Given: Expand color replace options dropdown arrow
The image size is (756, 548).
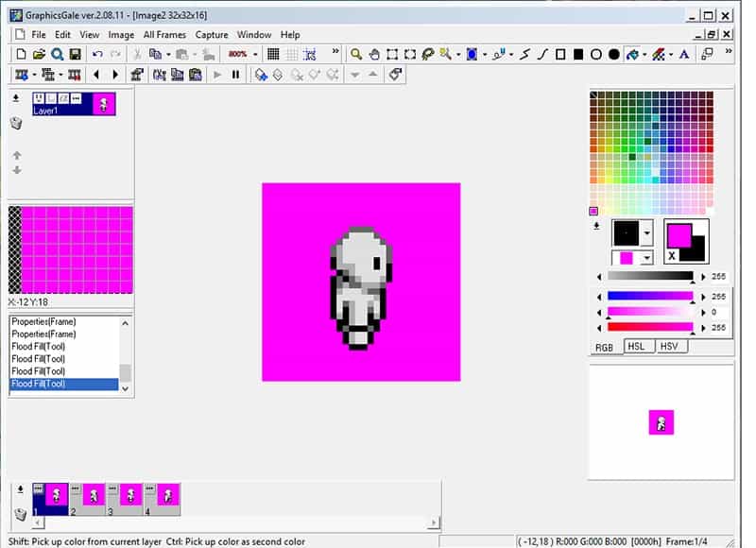Looking at the screenshot, I should click(671, 55).
